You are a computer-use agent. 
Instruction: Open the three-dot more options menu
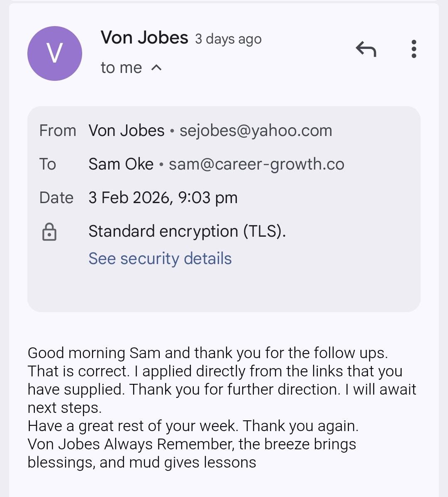(x=413, y=49)
